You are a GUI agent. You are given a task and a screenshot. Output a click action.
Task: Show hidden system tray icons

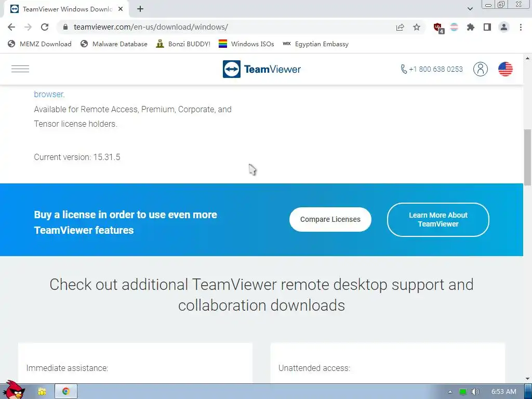[x=450, y=392]
